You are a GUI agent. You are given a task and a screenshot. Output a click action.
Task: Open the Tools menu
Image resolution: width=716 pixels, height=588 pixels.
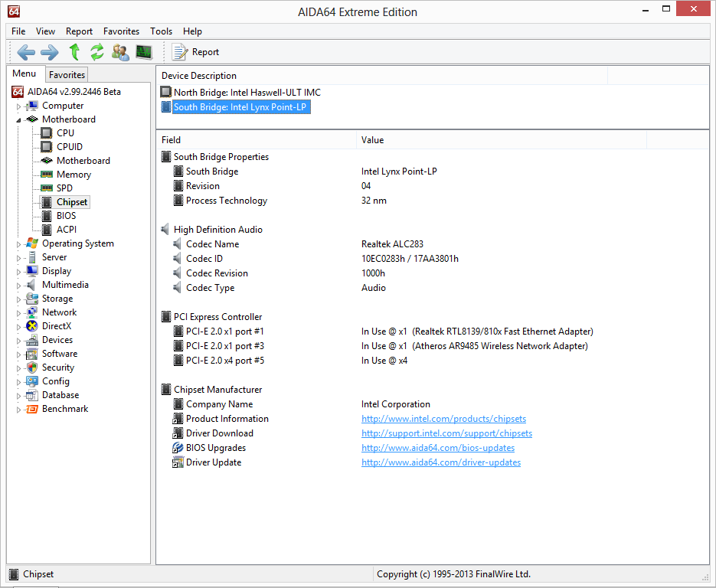(161, 31)
